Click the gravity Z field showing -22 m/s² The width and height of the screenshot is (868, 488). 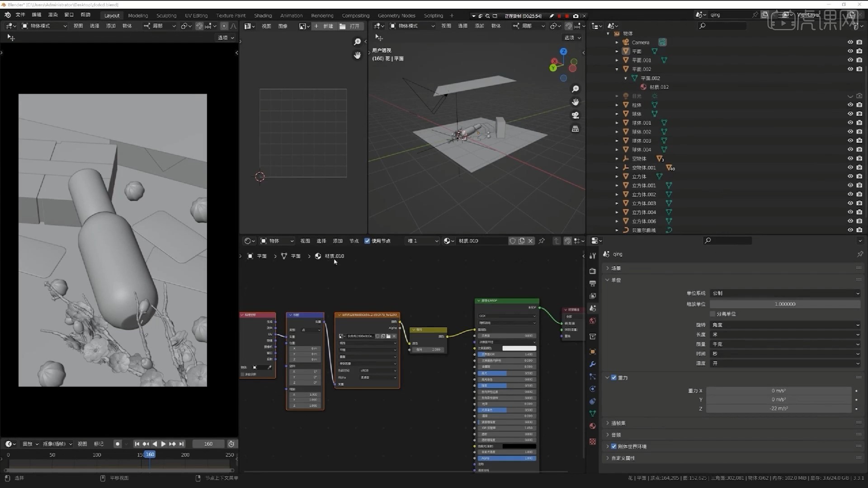[x=778, y=408]
